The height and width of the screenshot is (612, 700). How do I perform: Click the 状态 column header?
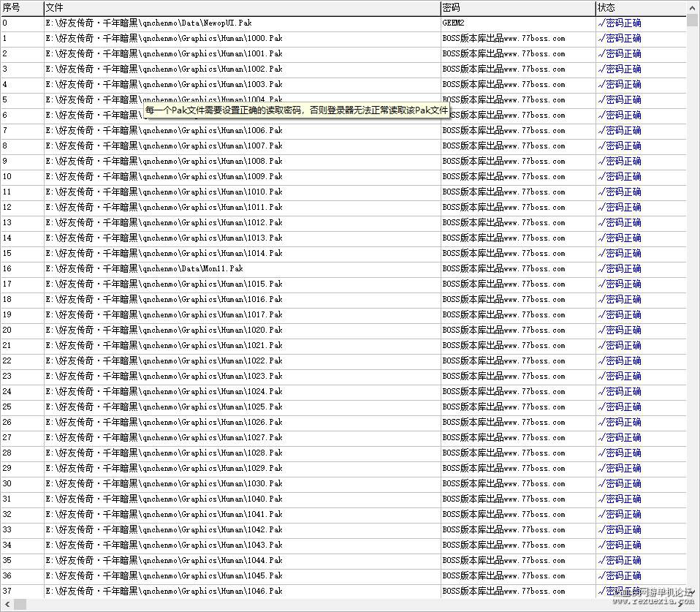641,7
